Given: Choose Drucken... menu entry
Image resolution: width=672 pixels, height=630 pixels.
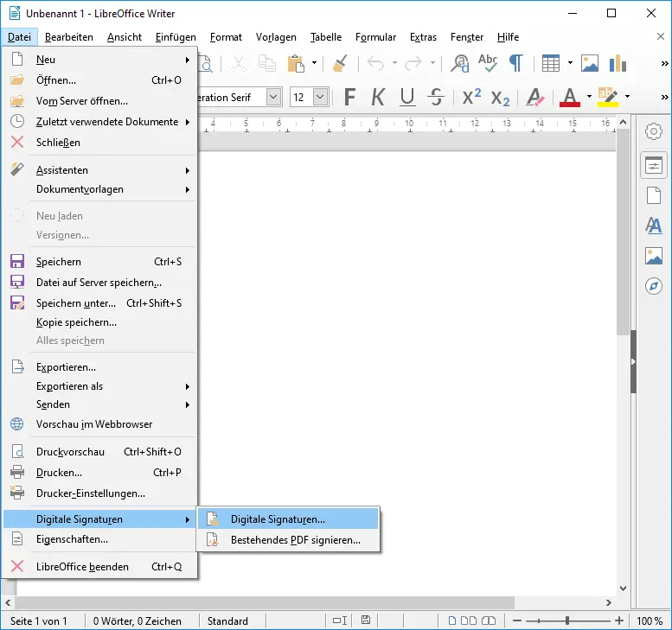Looking at the screenshot, I should tap(99, 473).
